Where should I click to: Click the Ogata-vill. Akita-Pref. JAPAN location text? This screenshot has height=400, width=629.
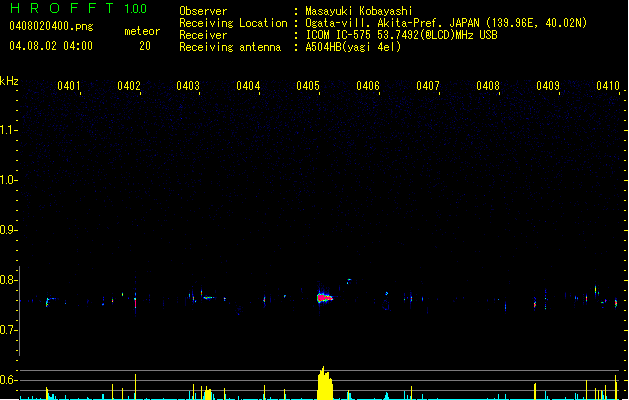click(446, 23)
